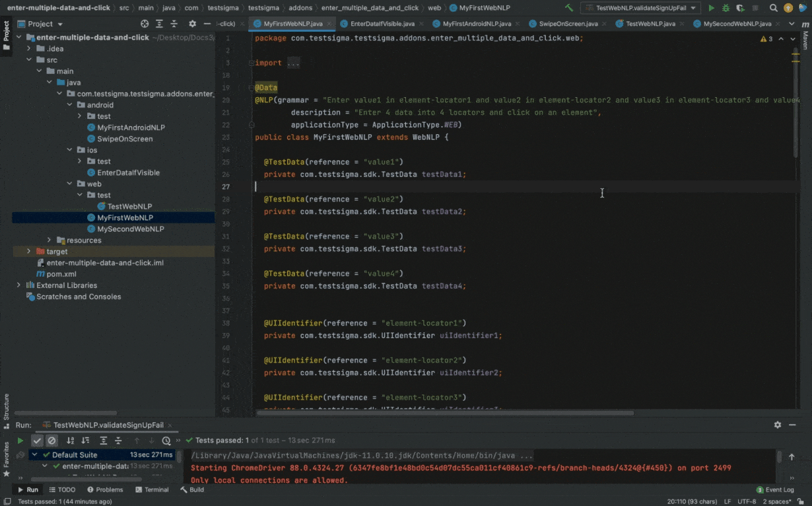Toggle Sort by Duration in Run panel
This screenshot has height=506, width=812.
coord(85,441)
